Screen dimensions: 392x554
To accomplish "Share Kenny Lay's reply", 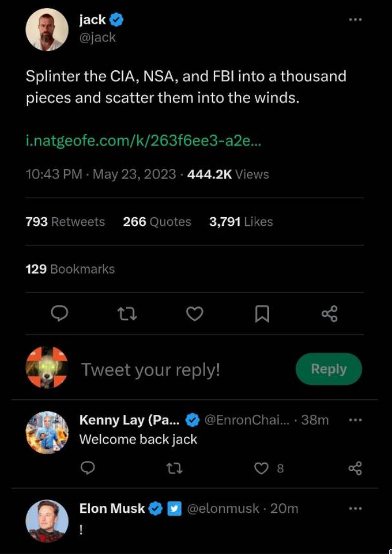I will (355, 469).
